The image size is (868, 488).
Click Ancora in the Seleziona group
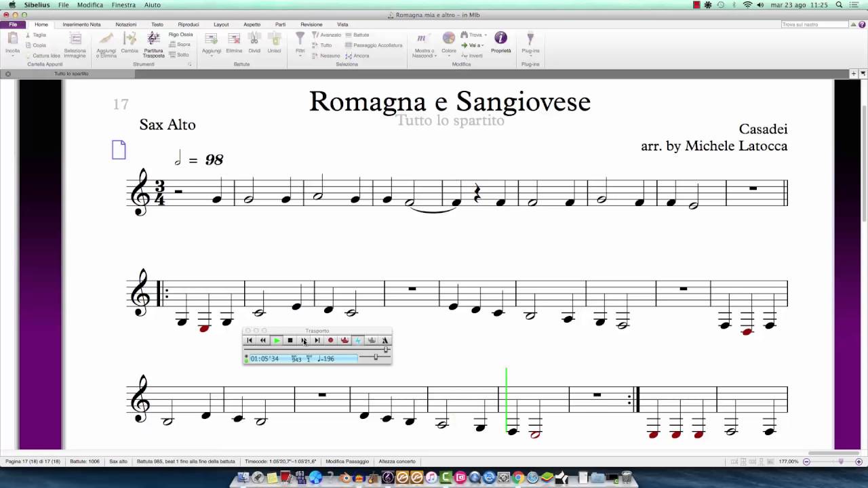coord(357,56)
